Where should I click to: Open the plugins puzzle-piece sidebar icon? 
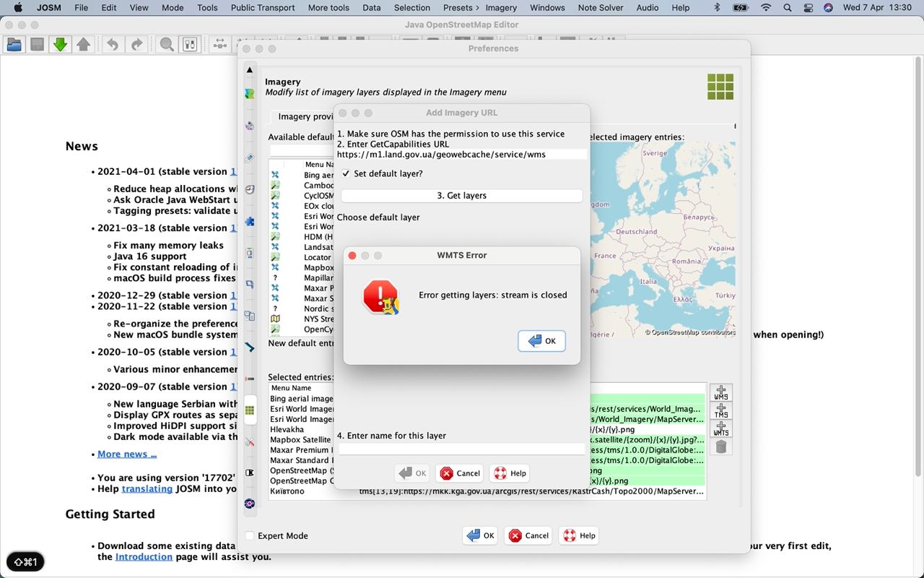pyautogui.click(x=250, y=222)
